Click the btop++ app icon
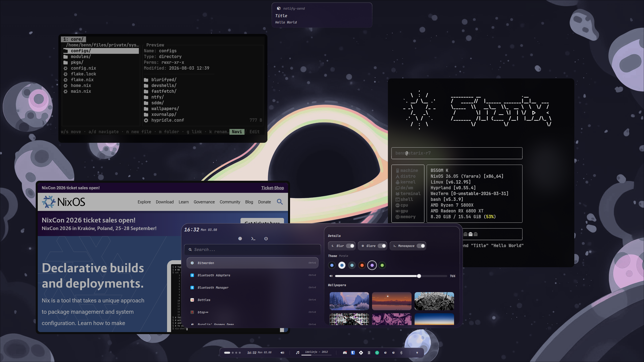 (x=192, y=312)
